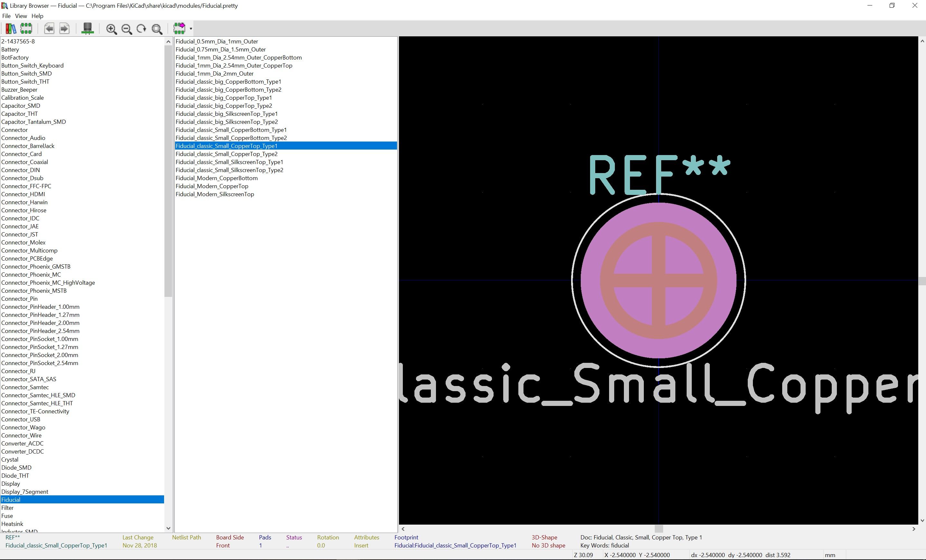The height and width of the screenshot is (560, 926).
Task: Show next footprint arrow icon
Action: [x=65, y=29]
